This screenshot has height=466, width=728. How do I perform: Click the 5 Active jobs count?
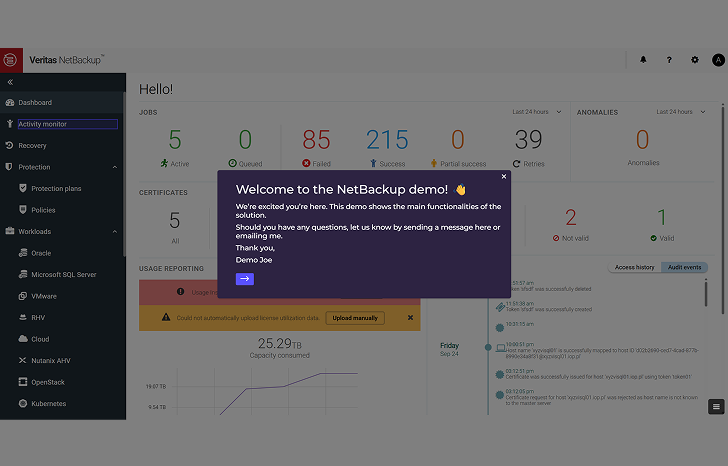point(175,139)
